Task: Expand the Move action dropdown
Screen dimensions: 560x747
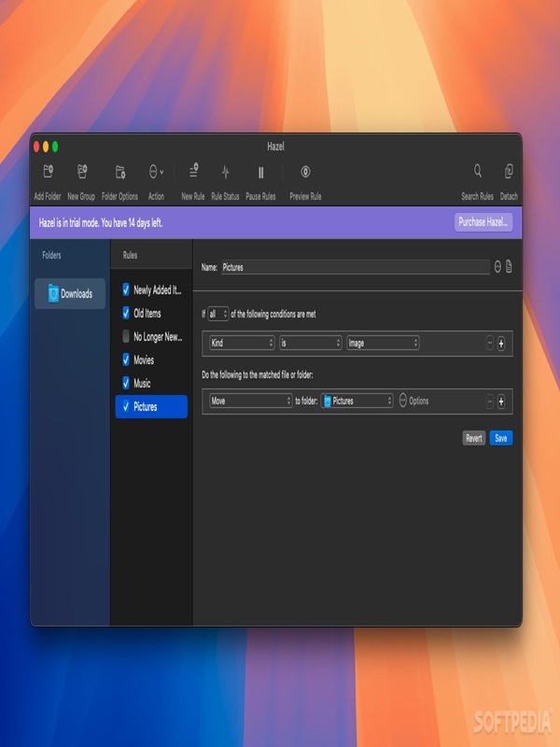Action: coord(250,401)
